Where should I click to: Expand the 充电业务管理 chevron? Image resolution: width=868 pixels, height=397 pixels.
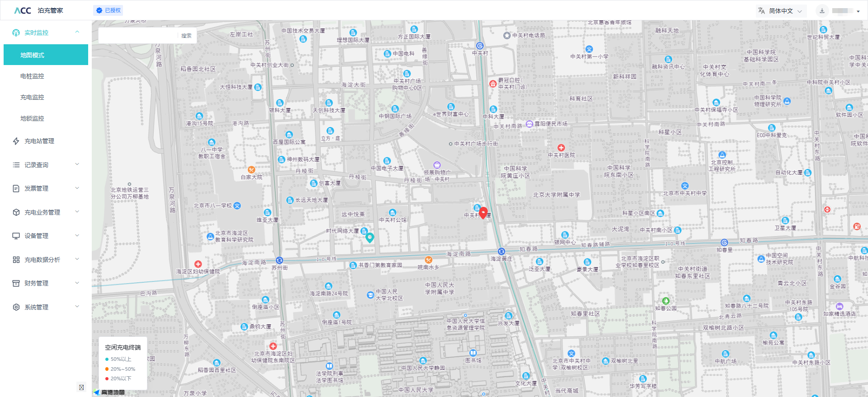pyautogui.click(x=77, y=212)
